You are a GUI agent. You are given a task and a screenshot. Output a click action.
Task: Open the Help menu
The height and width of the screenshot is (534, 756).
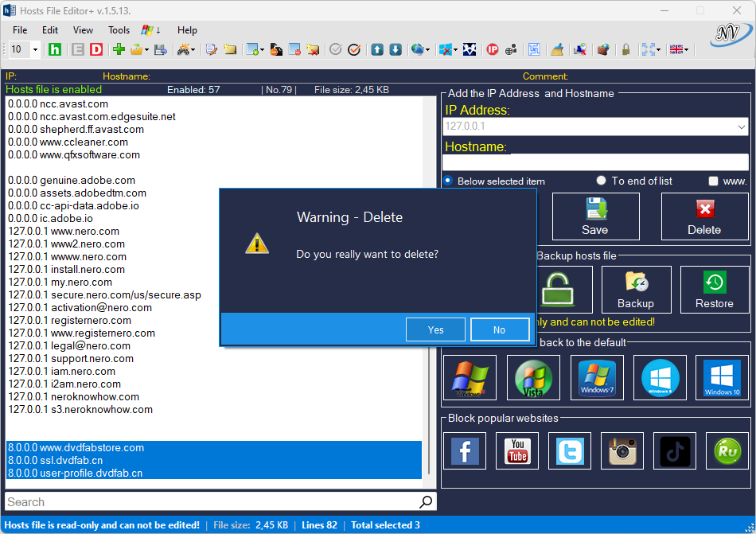coord(187,30)
